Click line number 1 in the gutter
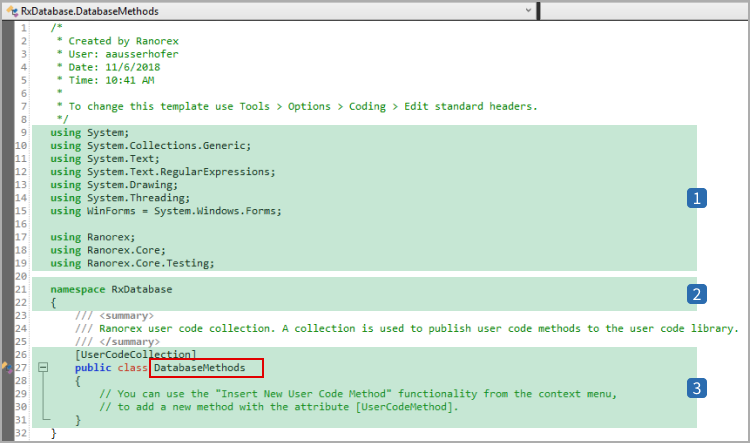 coord(23,27)
